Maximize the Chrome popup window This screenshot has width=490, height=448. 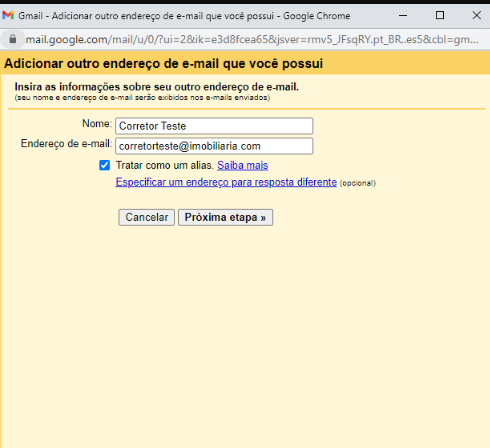[x=440, y=15]
